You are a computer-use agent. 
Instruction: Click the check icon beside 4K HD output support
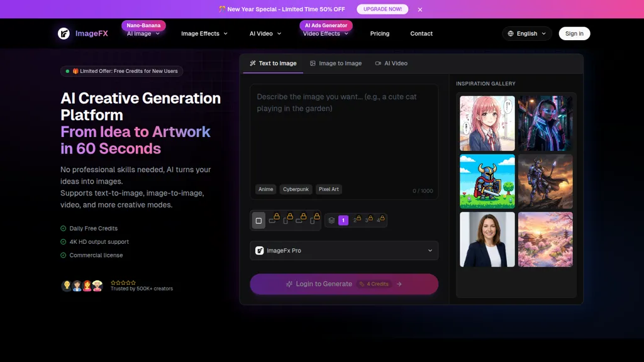[64, 242]
